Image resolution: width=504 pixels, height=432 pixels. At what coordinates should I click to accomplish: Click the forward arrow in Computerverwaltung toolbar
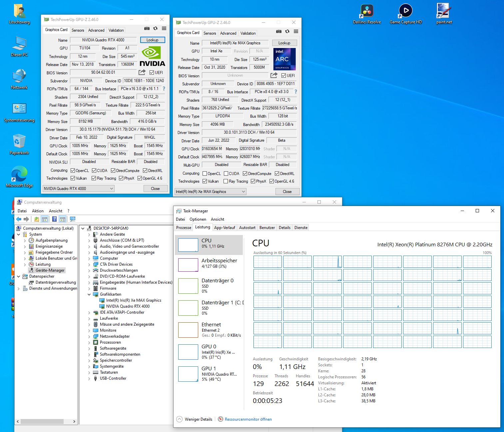(x=26, y=219)
